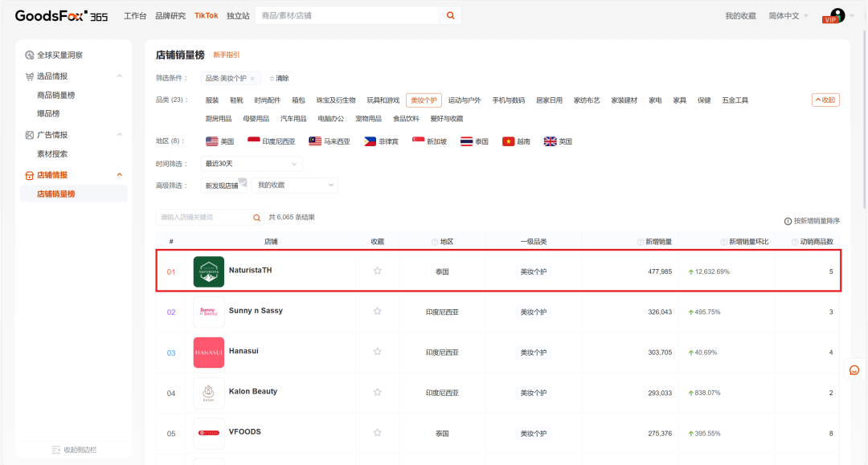Click the store keyword search input field
Viewport: 868px width, 465px height.
click(204, 218)
